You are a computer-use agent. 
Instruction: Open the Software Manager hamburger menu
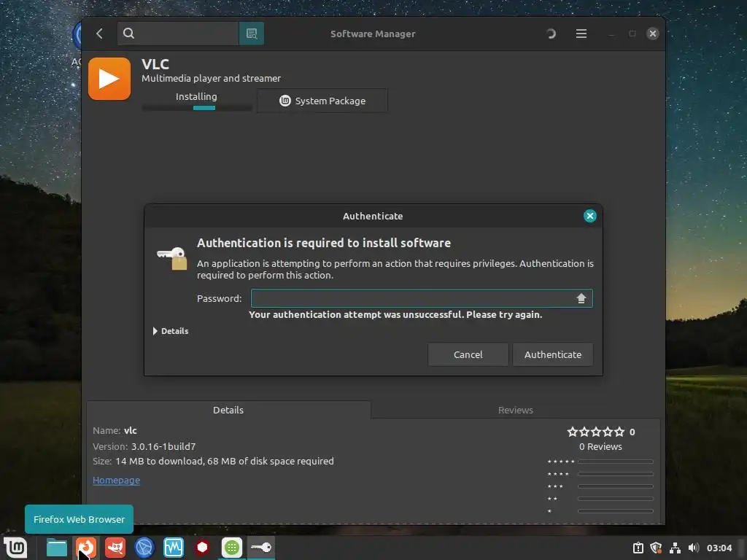(581, 34)
